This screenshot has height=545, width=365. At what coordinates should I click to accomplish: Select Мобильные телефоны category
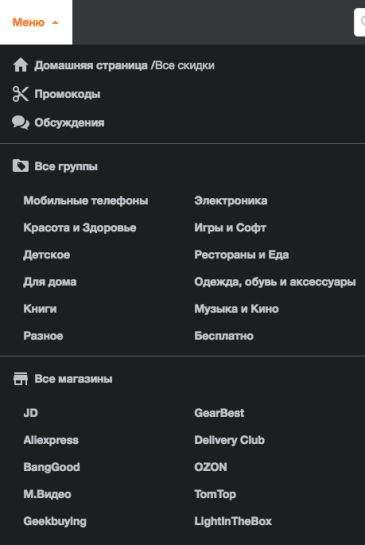click(86, 201)
